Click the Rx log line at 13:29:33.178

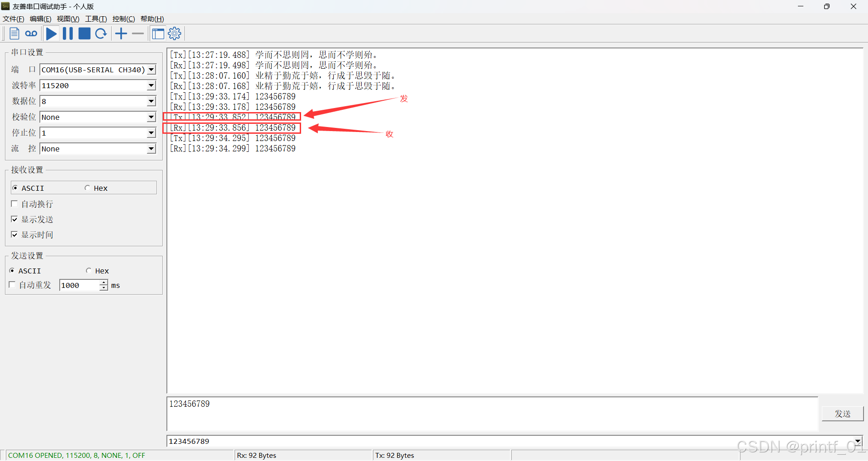[233, 107]
